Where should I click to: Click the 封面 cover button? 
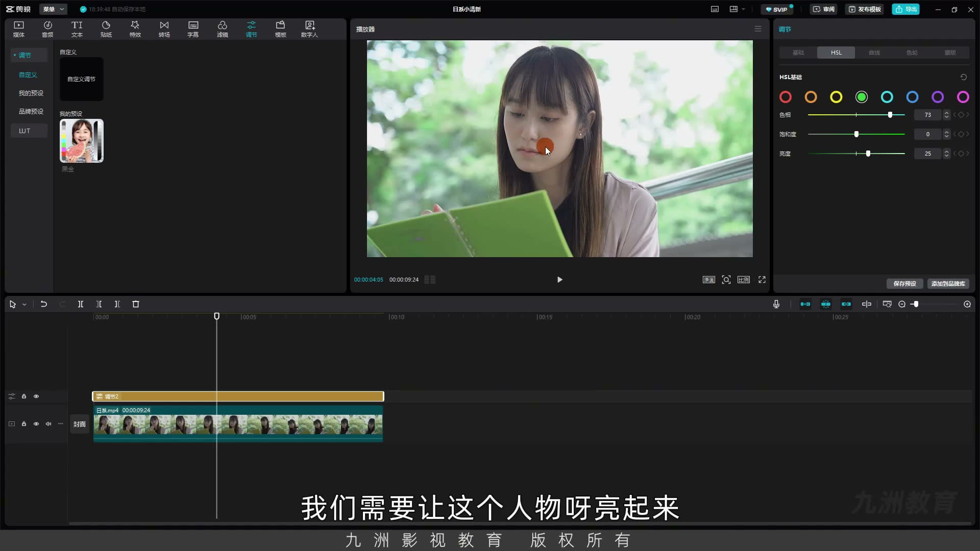(x=80, y=424)
